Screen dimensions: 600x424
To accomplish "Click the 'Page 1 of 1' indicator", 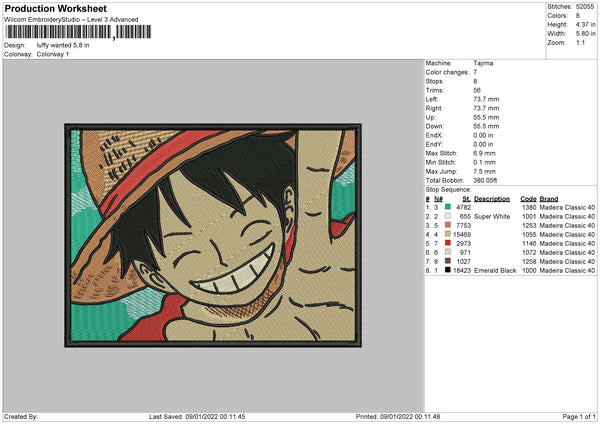I will coord(579,416).
